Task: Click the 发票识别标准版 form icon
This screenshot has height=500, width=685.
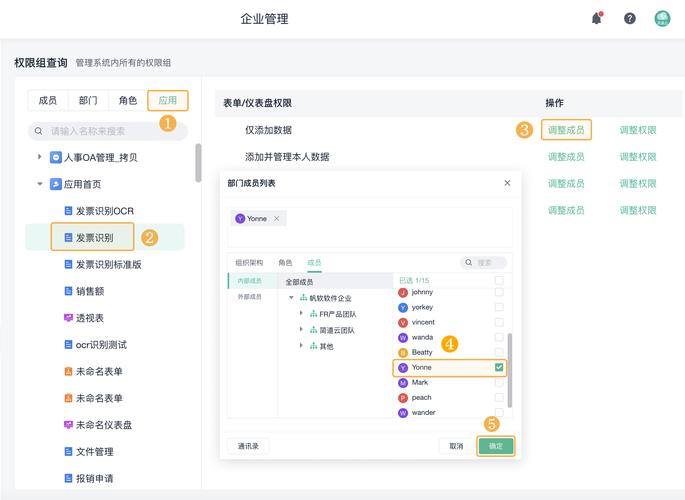Action: (x=68, y=264)
